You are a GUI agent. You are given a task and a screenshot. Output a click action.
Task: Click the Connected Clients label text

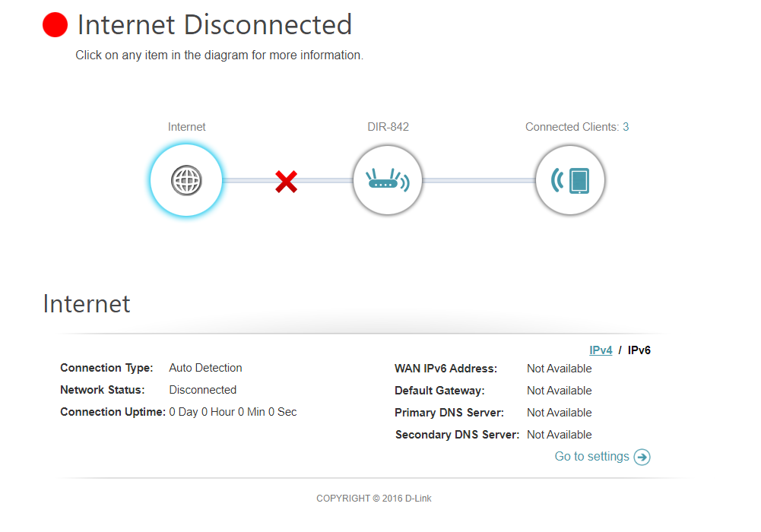pyautogui.click(x=572, y=127)
